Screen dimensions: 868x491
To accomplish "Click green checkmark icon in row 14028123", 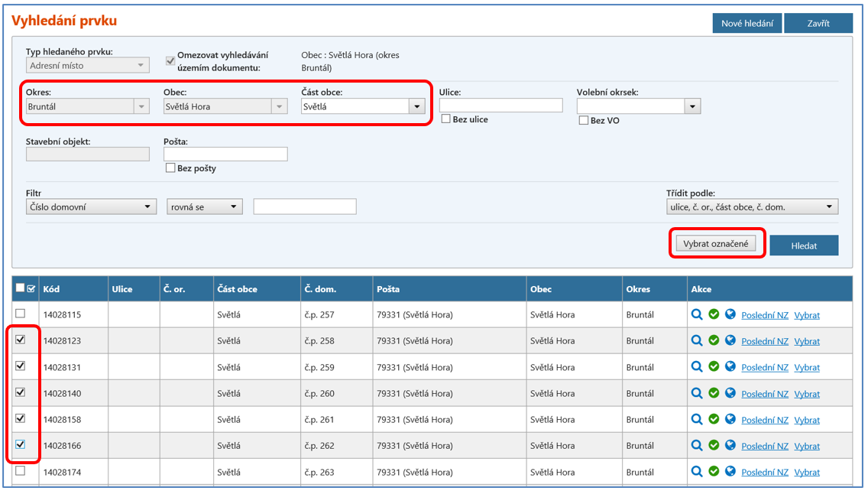I will coord(714,340).
